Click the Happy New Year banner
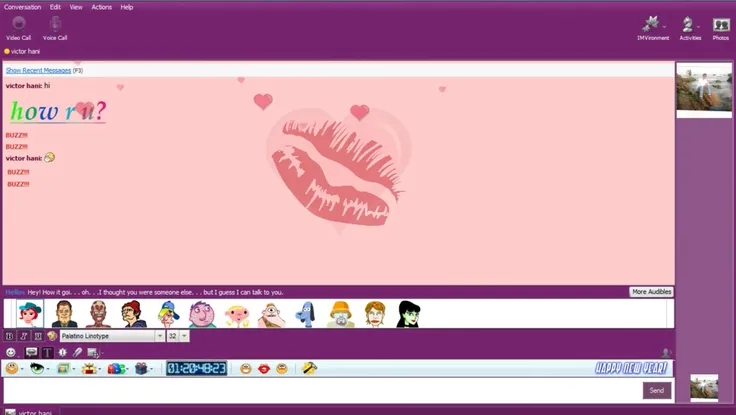Viewport: 736px width, 415px height. tap(631, 368)
